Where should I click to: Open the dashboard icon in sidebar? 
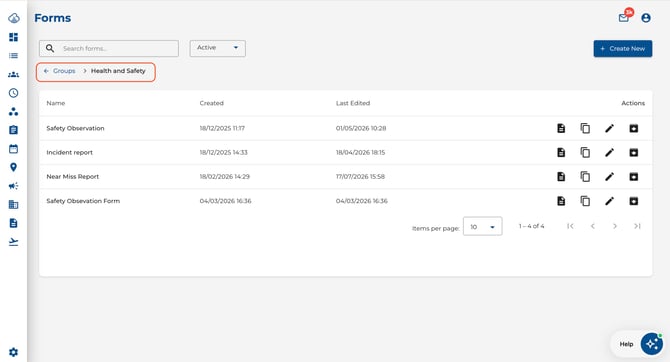pos(13,37)
